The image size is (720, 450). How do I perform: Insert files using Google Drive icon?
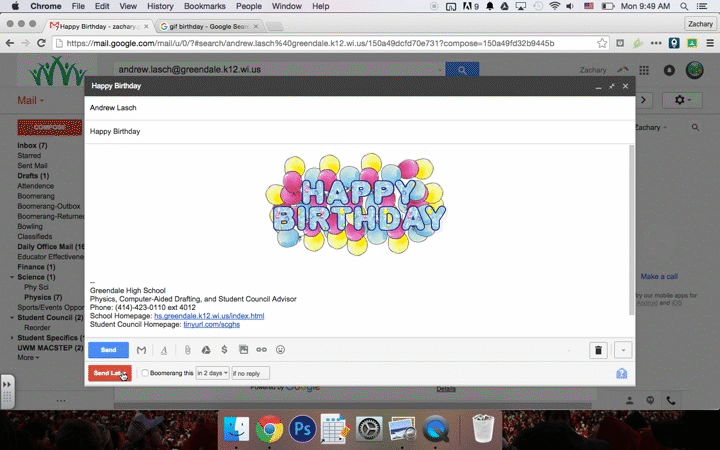pos(205,350)
